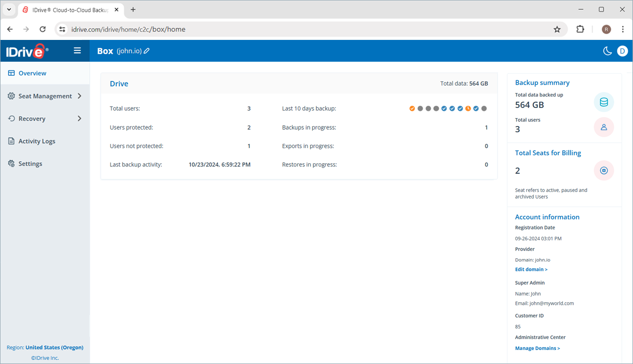
Task: Go to Settings in the sidebar
Action: point(30,164)
